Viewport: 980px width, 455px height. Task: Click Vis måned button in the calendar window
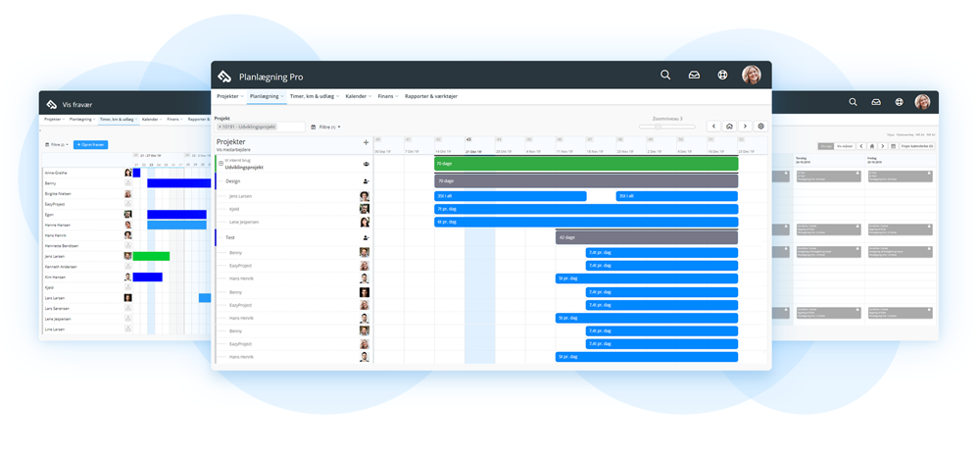coord(844,146)
